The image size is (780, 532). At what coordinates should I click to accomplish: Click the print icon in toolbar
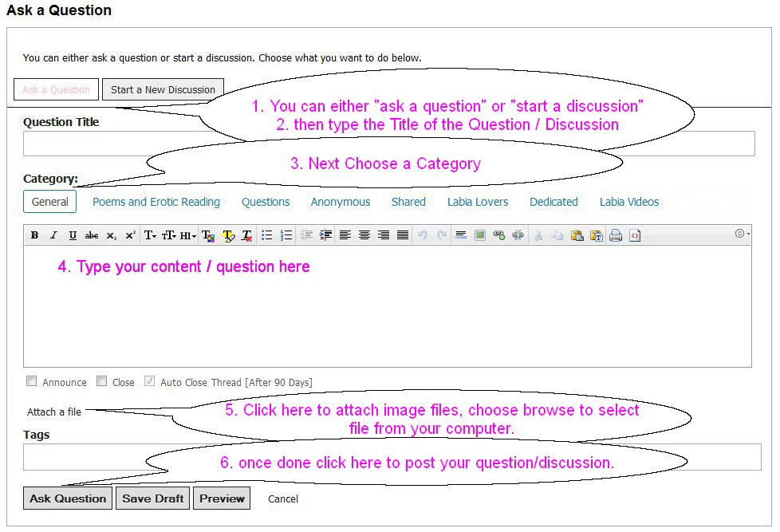(x=616, y=235)
